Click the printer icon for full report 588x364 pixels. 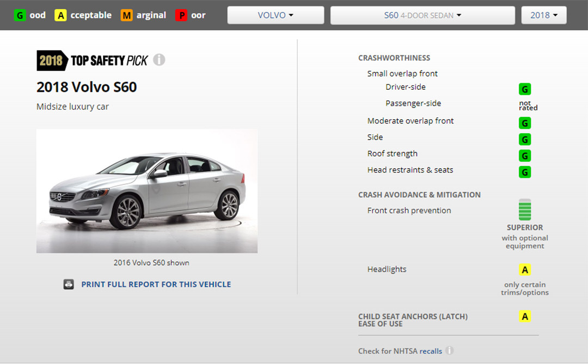69,284
